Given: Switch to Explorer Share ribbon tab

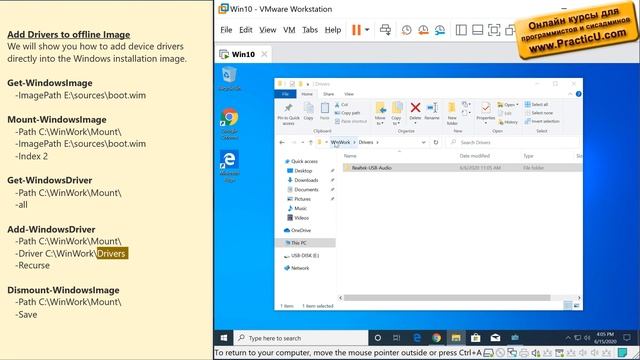Looking at the screenshot, I should 329,94.
